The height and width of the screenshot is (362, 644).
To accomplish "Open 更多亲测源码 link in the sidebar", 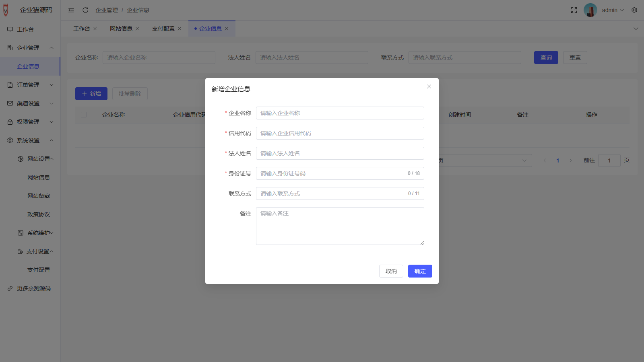I will click(x=33, y=288).
